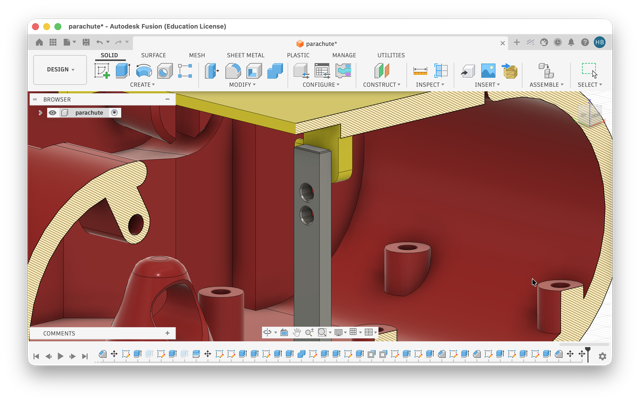Click the Combine tool icon
This screenshot has height=402, width=640.
click(275, 71)
